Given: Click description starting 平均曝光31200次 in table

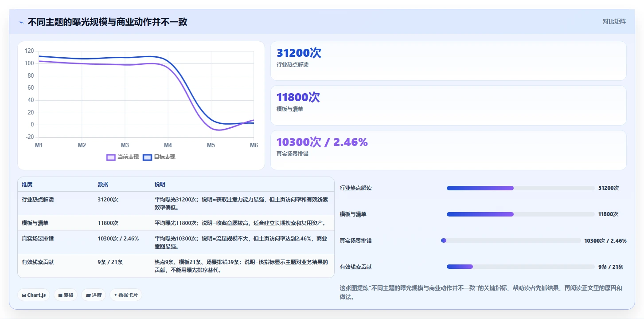Looking at the screenshot, I should tap(242, 204).
